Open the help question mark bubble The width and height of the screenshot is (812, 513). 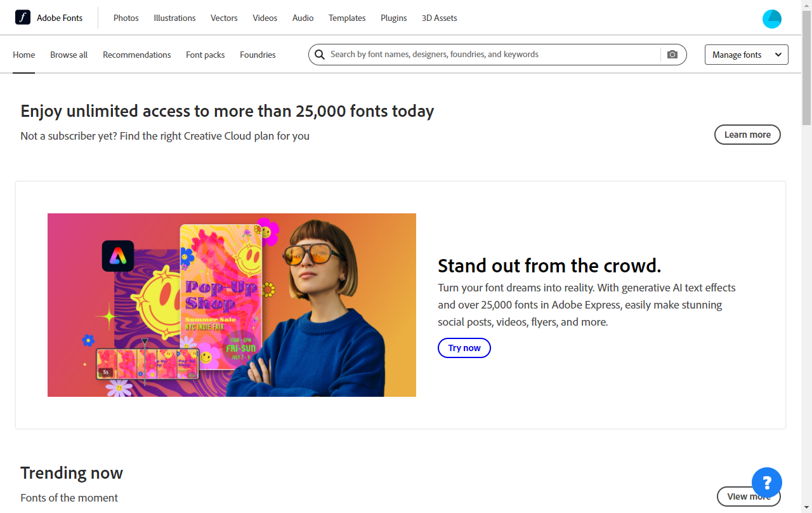click(766, 483)
